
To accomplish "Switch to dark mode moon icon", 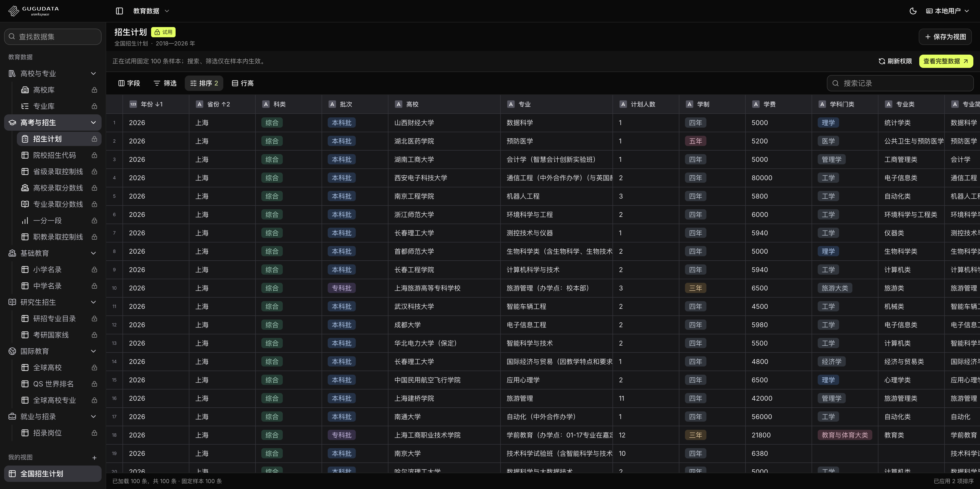I will pos(913,11).
